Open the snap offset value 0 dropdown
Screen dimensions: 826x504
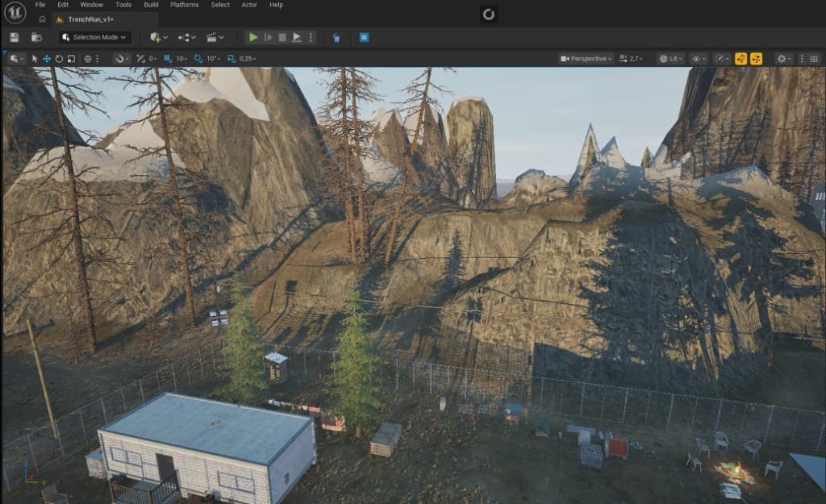152,58
